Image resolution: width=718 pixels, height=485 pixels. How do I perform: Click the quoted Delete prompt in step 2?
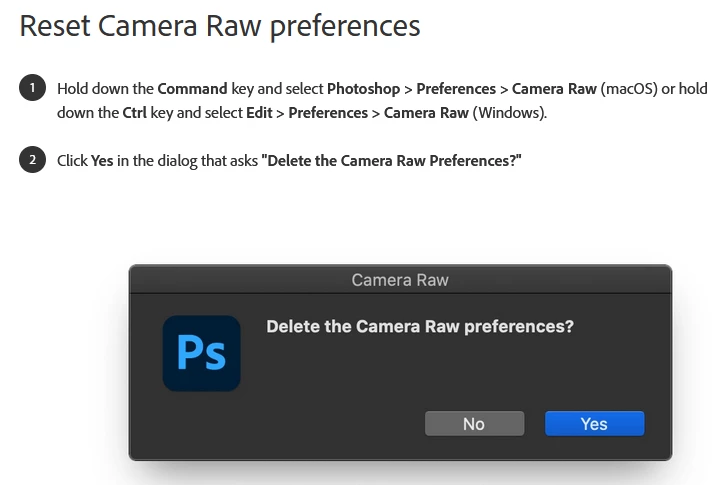tap(392, 160)
